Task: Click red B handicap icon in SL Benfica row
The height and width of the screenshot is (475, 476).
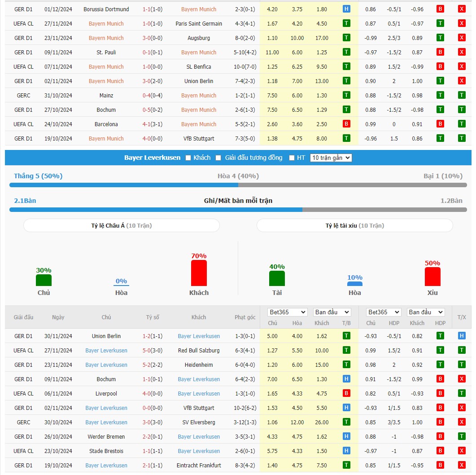Action: coord(440,66)
